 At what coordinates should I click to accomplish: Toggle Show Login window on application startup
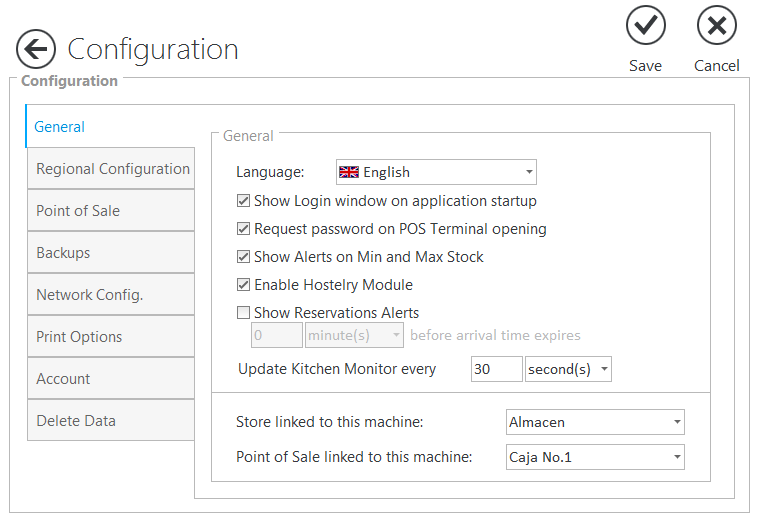pos(243,201)
